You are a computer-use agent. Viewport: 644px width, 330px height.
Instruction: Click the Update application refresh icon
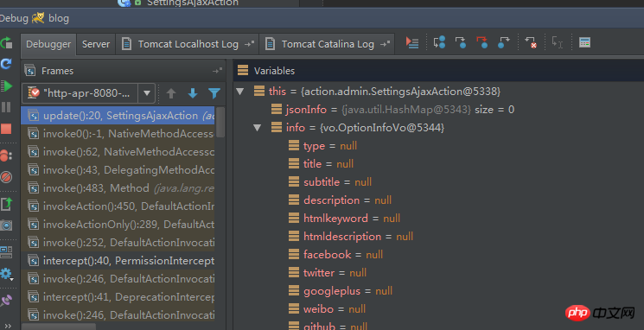pyautogui.click(x=6, y=64)
